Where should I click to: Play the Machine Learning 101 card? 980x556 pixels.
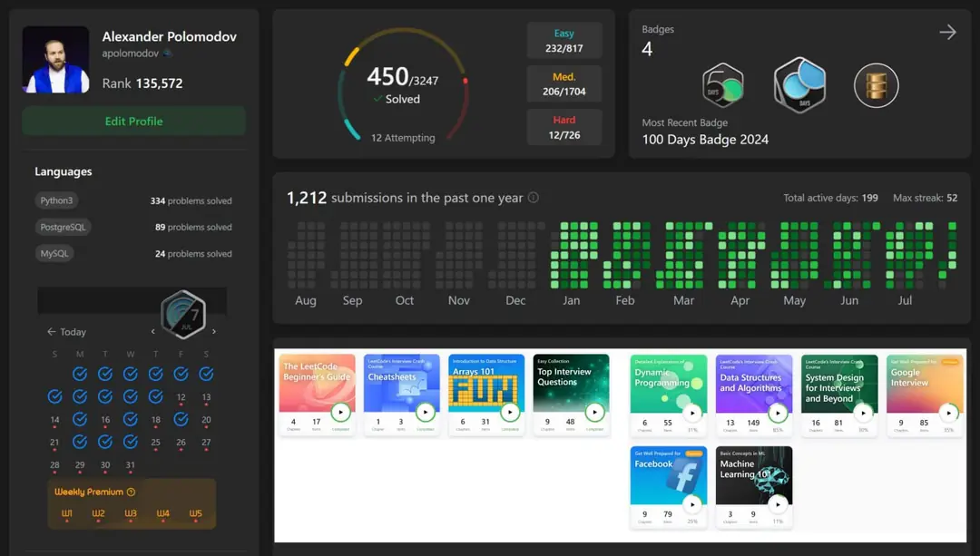(779, 504)
